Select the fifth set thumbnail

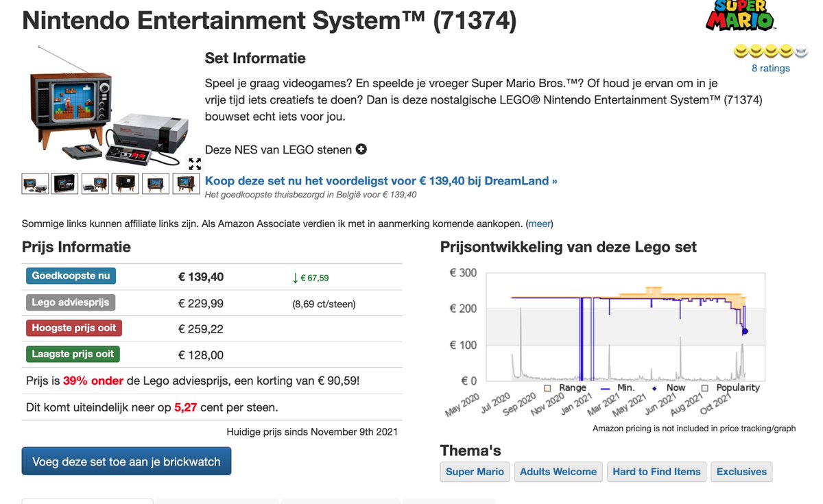(156, 184)
